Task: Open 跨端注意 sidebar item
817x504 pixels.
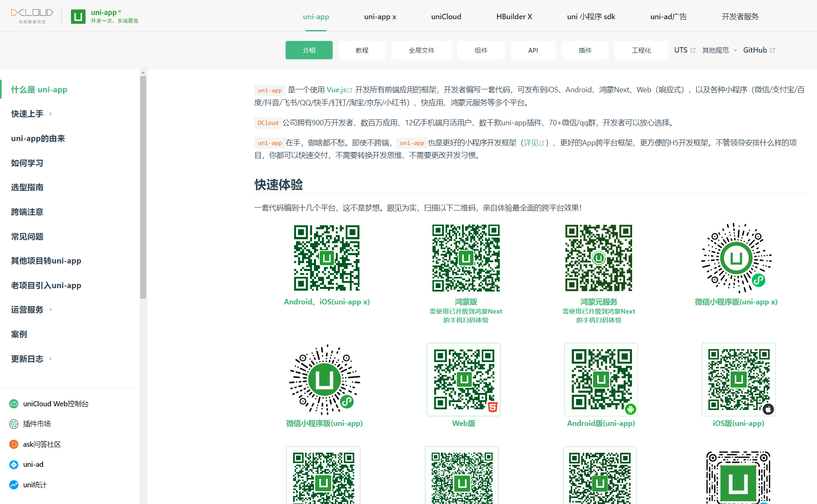Action: click(x=27, y=212)
